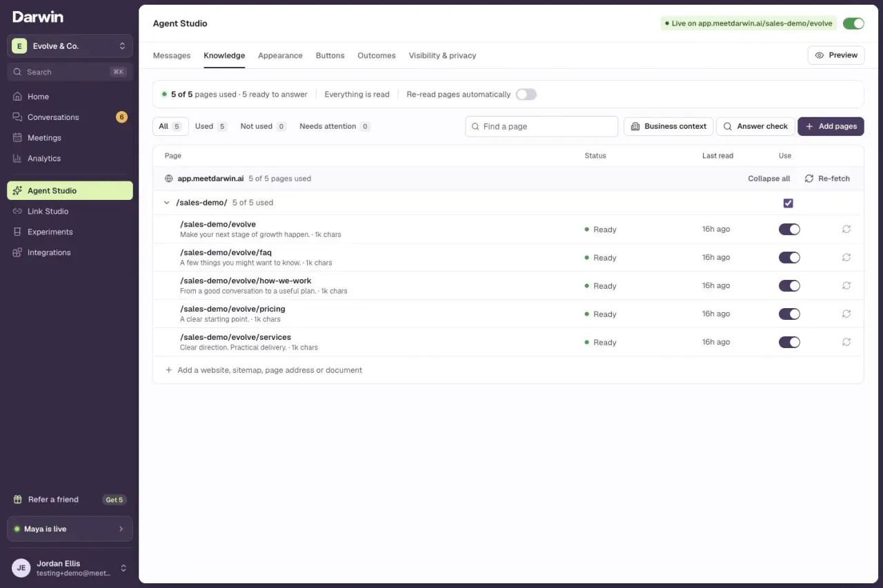Refresh the how-we-work page row icon
The height and width of the screenshot is (588, 883).
click(x=846, y=285)
